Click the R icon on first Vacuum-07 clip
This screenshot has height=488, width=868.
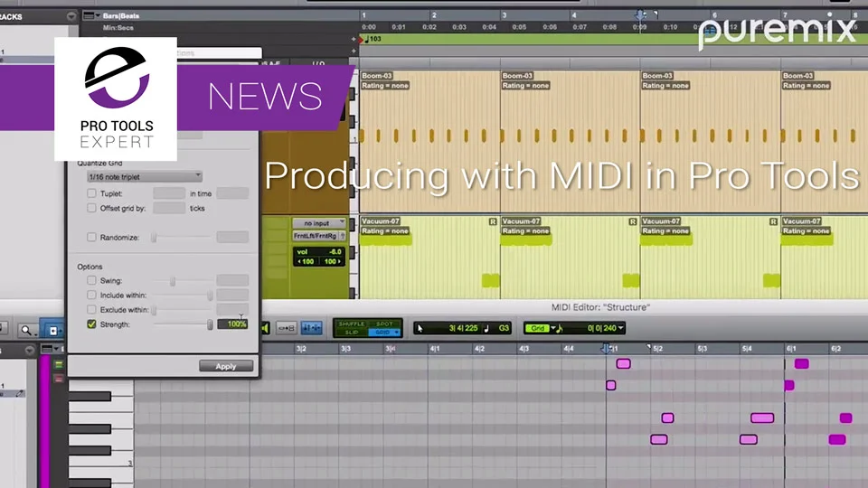coord(493,221)
